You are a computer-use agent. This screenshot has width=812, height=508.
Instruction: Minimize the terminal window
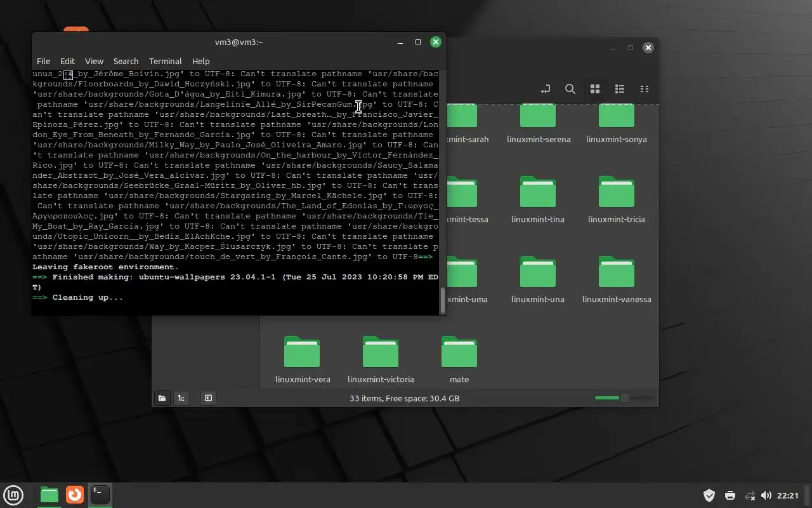[400, 42]
